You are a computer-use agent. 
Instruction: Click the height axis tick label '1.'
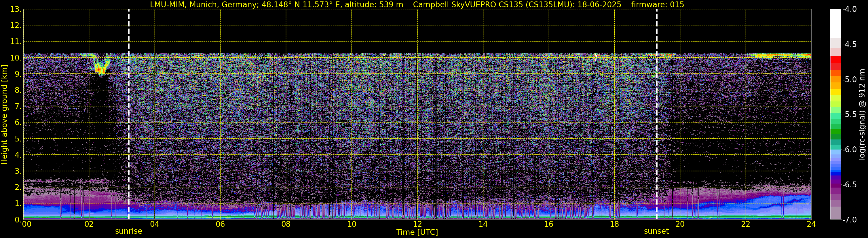coord(18,204)
